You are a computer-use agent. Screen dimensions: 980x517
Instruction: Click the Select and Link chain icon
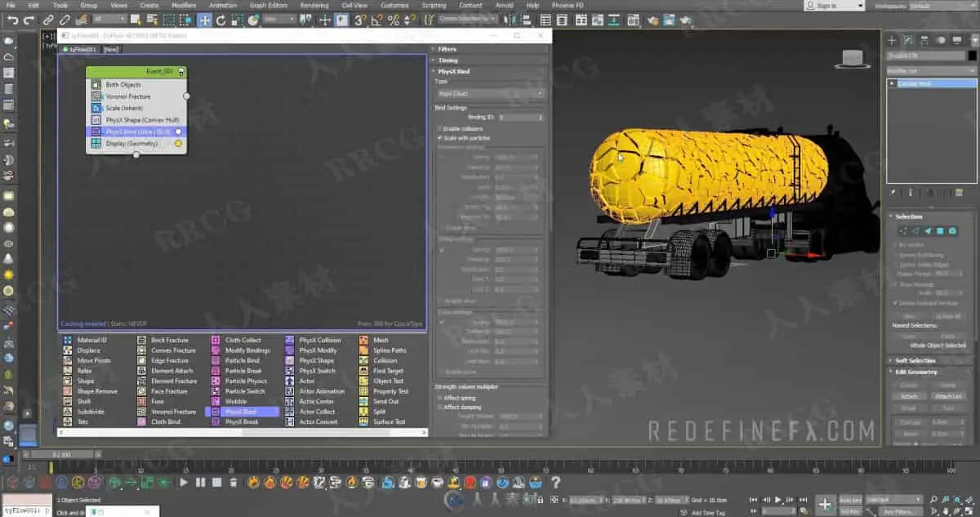tap(49, 20)
